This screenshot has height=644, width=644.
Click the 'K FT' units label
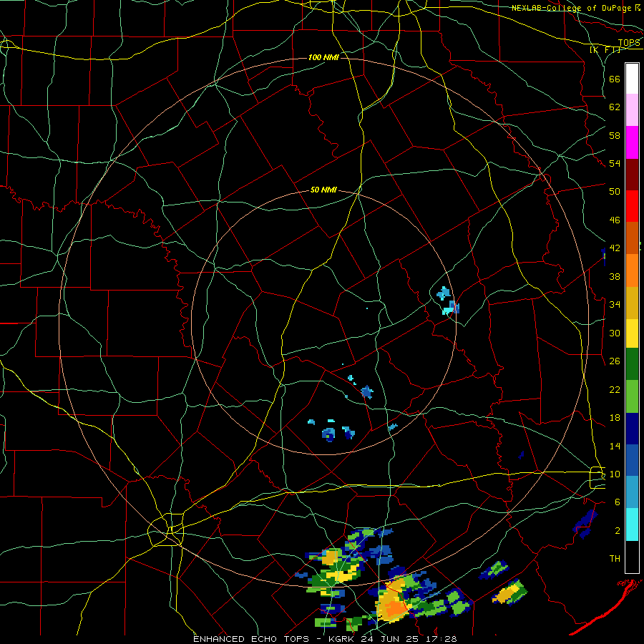(x=606, y=49)
